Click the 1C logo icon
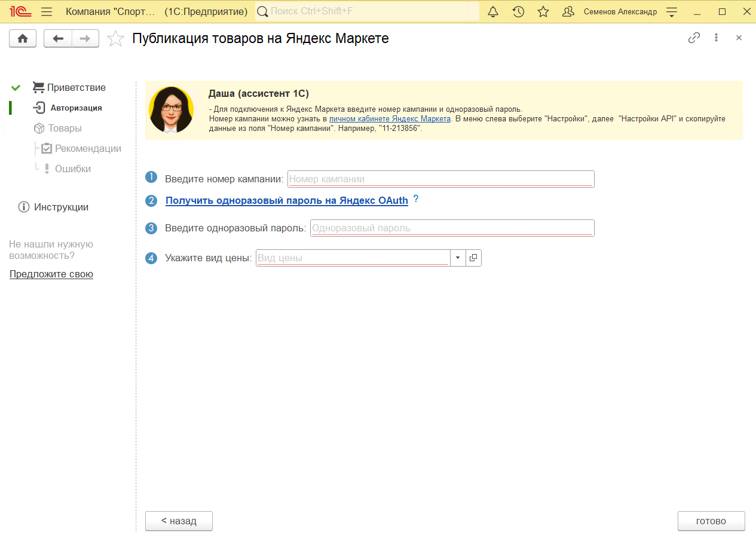756x538 pixels. [20, 12]
